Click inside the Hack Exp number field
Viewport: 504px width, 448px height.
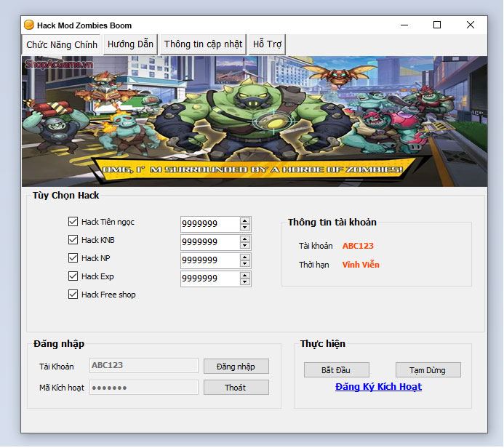(210, 279)
